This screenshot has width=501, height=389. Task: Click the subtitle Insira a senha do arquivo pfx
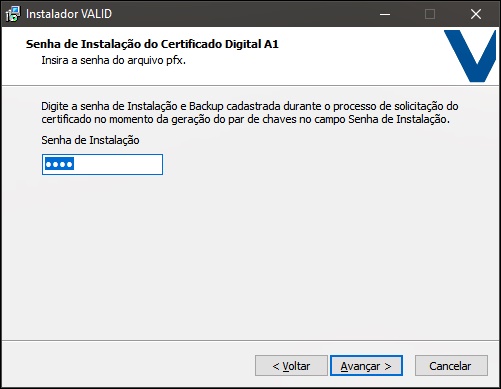[113, 60]
